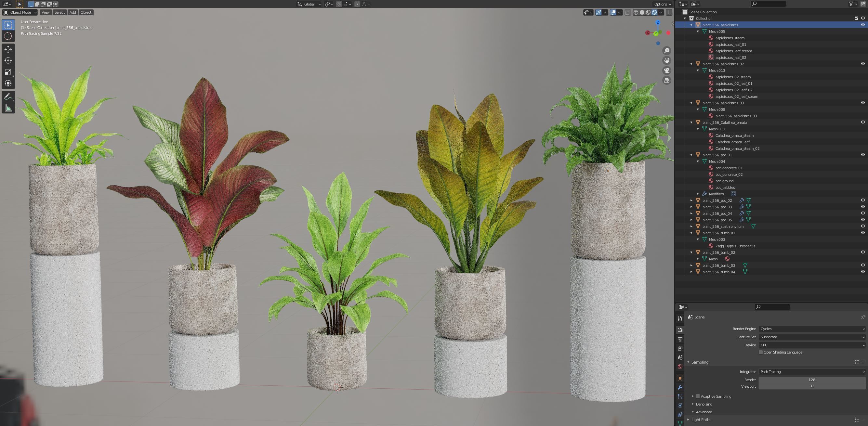Open the Object menu
The height and width of the screenshot is (426, 868).
[86, 12]
